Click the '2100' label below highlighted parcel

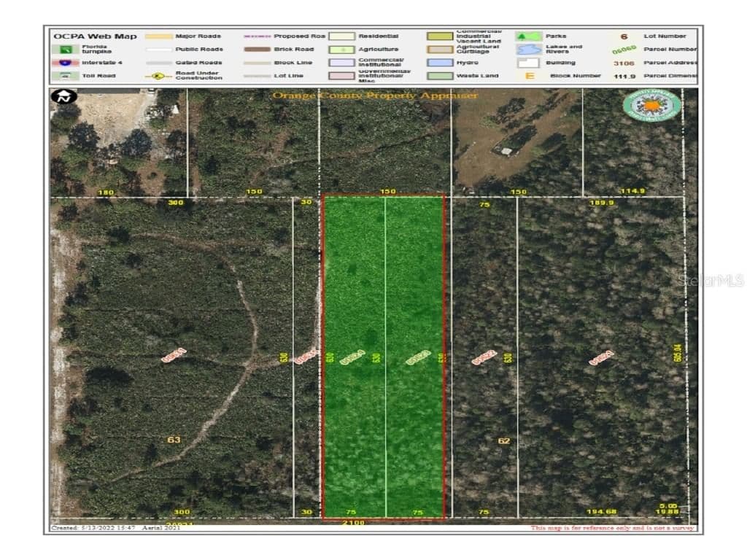(354, 523)
